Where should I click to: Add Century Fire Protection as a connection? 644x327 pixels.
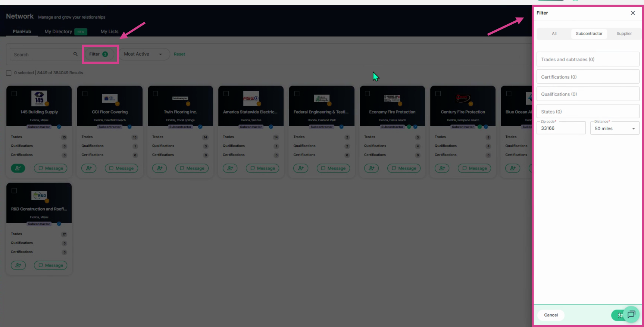tap(442, 168)
